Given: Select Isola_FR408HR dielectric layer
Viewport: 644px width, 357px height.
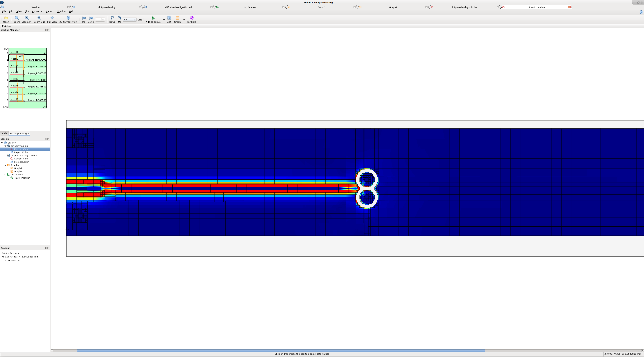Looking at the screenshot, I should pos(38,80).
